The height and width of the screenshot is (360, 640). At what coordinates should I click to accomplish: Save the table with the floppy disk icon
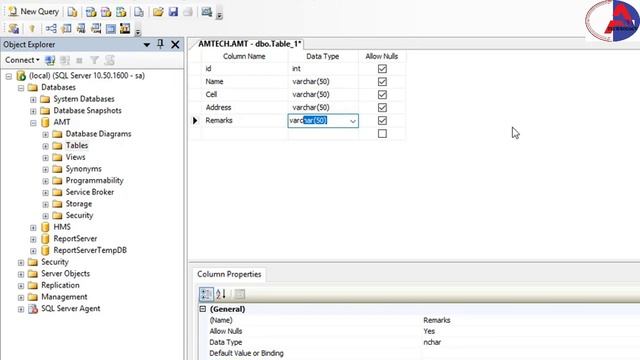(173, 12)
